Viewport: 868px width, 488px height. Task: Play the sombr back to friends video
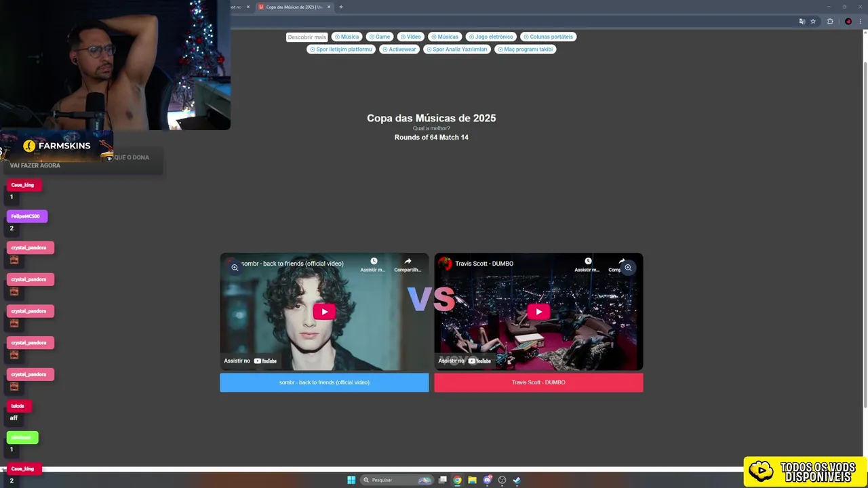(x=324, y=312)
